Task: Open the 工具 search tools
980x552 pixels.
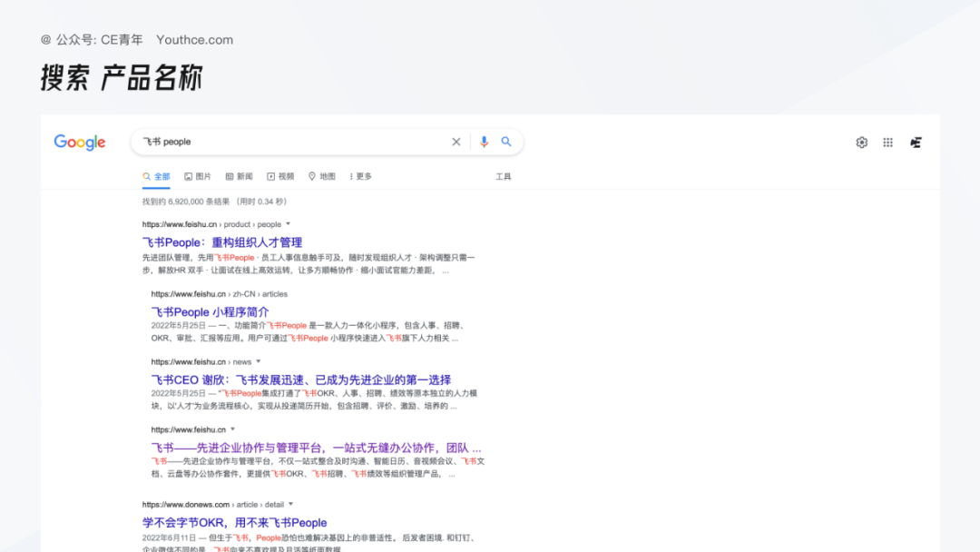Action: (503, 177)
